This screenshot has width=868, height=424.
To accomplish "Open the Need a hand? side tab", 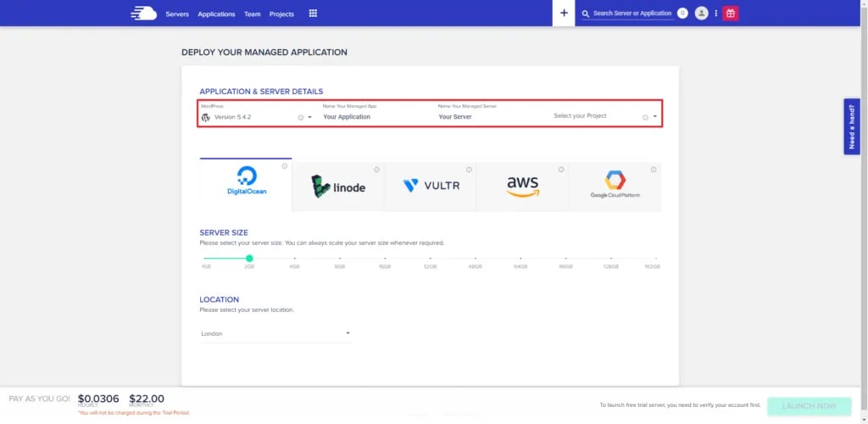I will [x=851, y=126].
